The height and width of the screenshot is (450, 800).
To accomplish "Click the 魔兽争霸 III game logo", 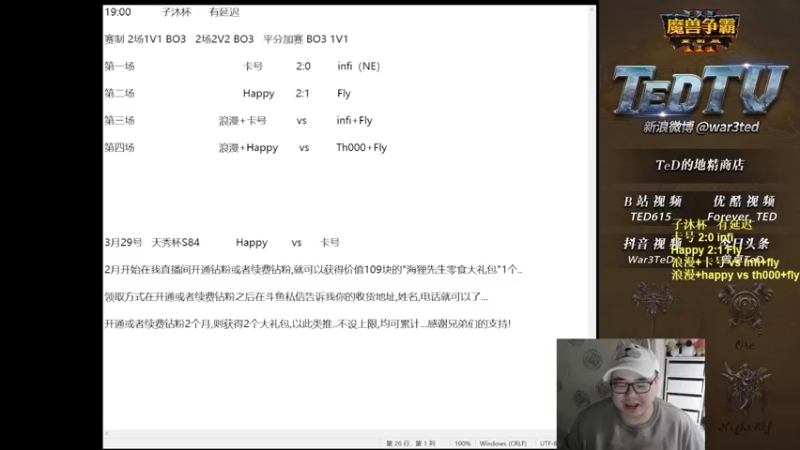I will coord(699,32).
